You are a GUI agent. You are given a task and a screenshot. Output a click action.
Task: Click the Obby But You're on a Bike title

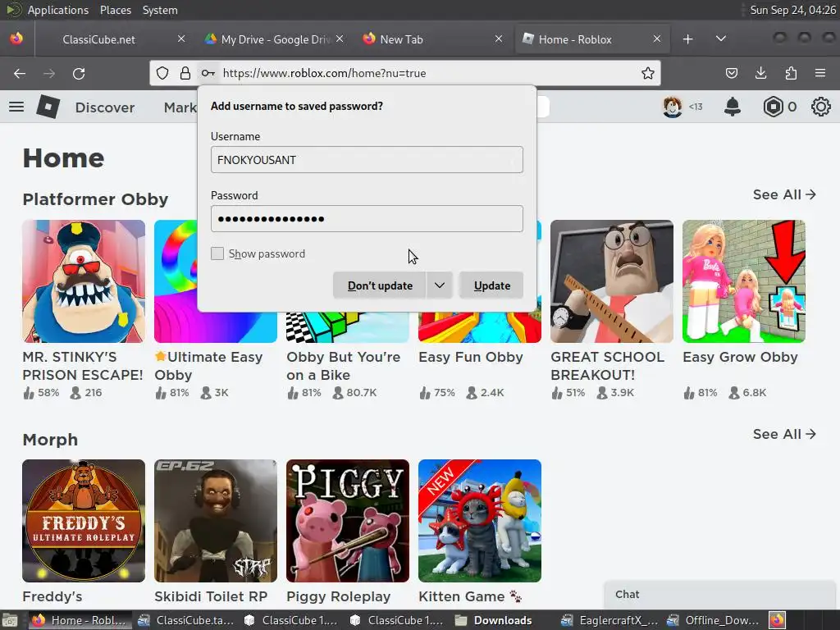pos(344,366)
